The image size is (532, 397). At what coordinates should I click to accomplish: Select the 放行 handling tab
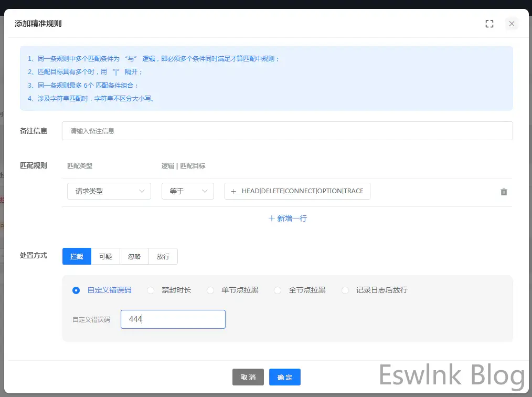coord(163,256)
